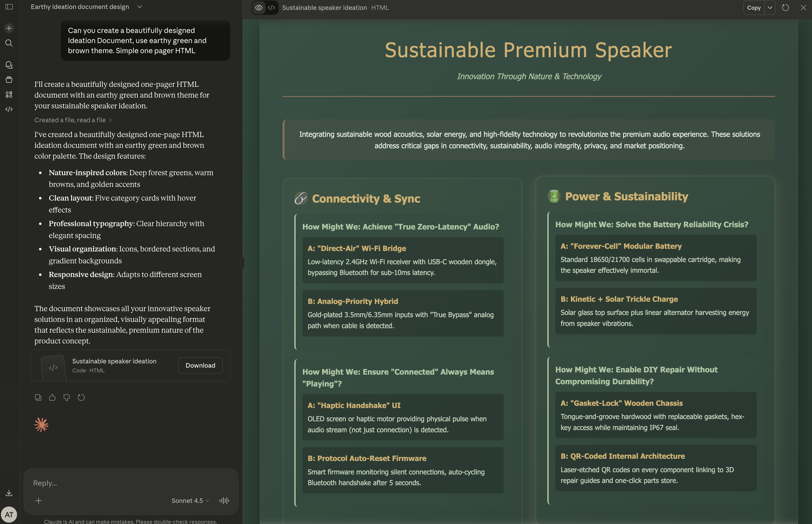Start a new chat with plus icon
The width and height of the screenshot is (812, 524).
click(9, 28)
